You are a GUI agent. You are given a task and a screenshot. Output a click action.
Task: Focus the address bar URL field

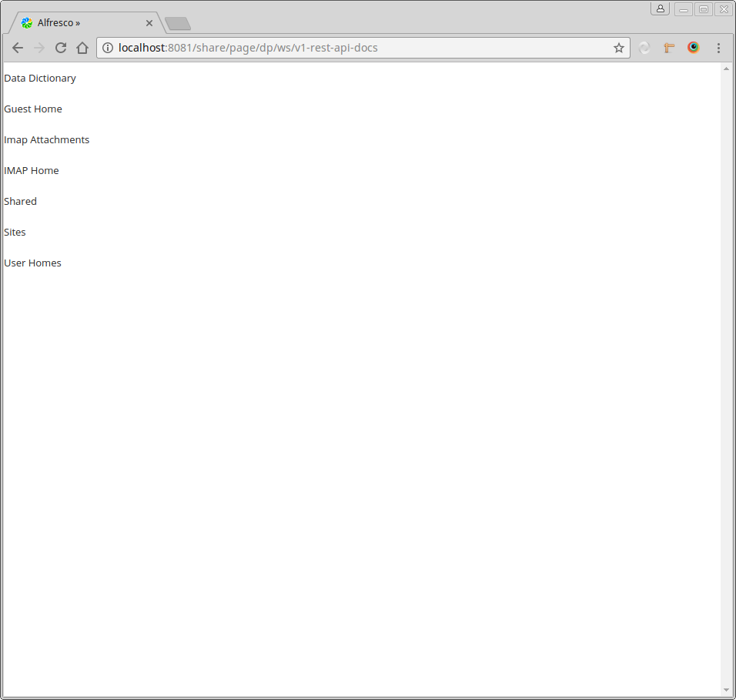[362, 48]
